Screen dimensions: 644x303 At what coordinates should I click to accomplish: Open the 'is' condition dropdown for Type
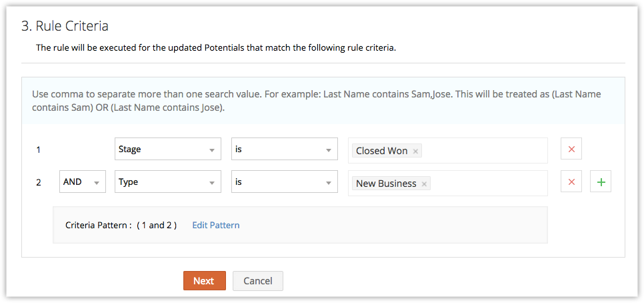(284, 182)
